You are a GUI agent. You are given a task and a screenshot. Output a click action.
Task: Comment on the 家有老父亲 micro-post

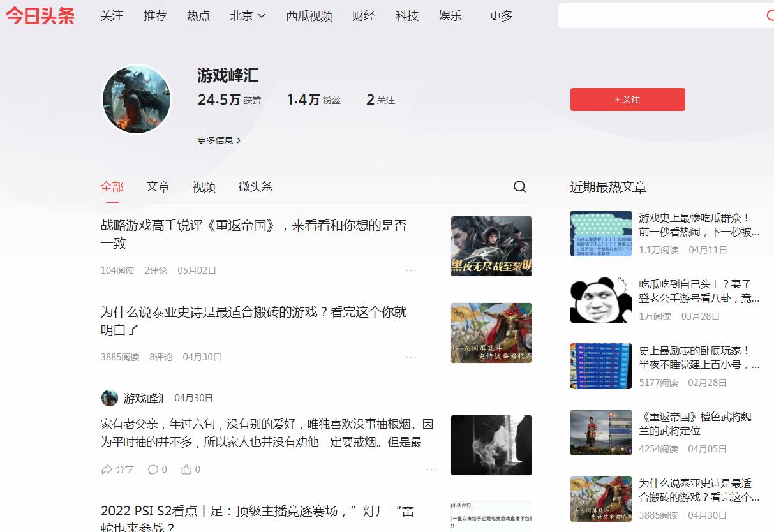tap(157, 469)
